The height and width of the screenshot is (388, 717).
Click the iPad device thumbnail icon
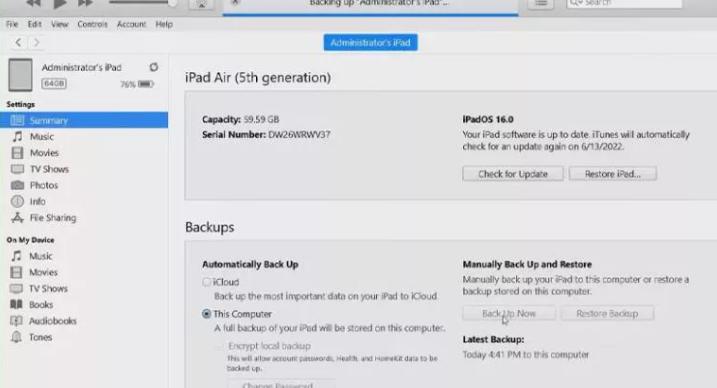coord(20,74)
